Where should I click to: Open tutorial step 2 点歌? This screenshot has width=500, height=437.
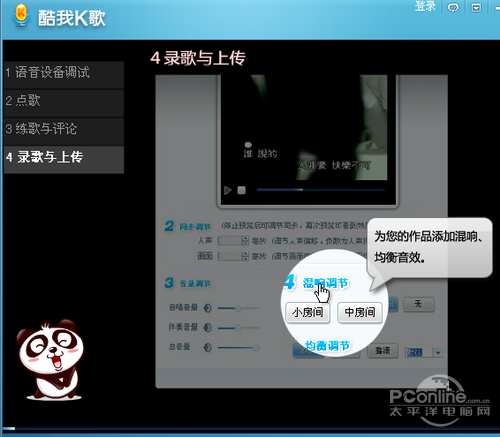(64, 103)
